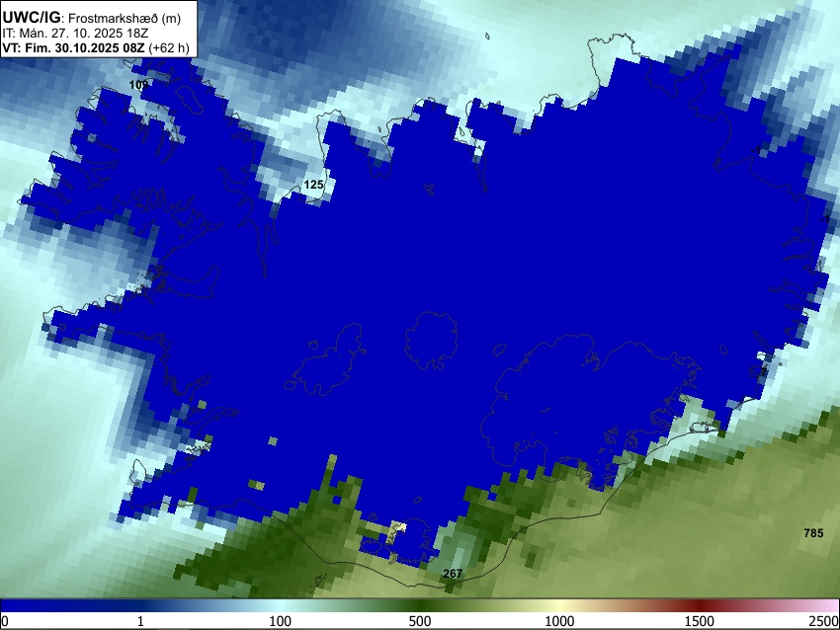This screenshot has height=630, width=840.
Task: Click the color scale label '1000'
Action: coord(559,621)
